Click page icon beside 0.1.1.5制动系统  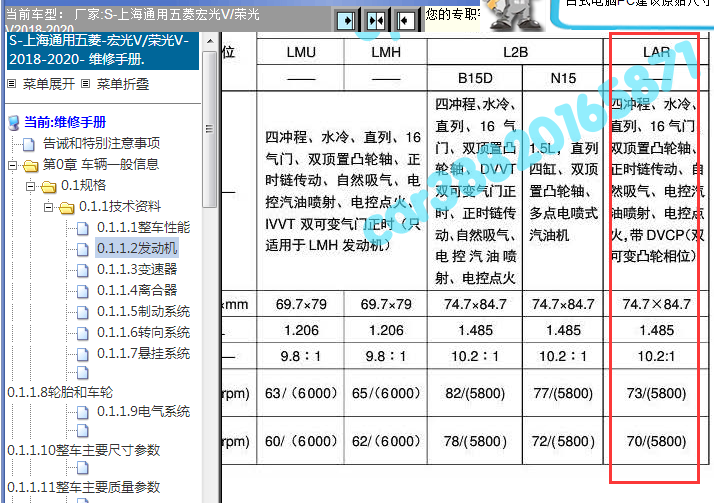[82, 312]
